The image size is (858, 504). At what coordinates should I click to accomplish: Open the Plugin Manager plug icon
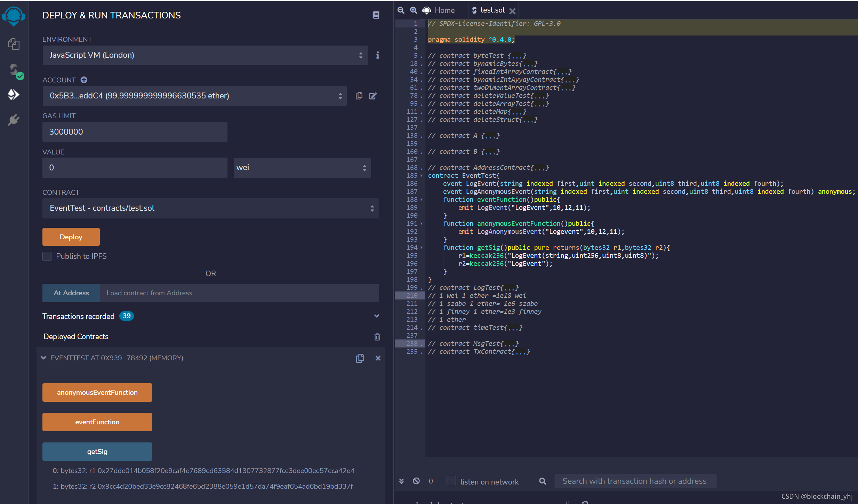(14, 120)
